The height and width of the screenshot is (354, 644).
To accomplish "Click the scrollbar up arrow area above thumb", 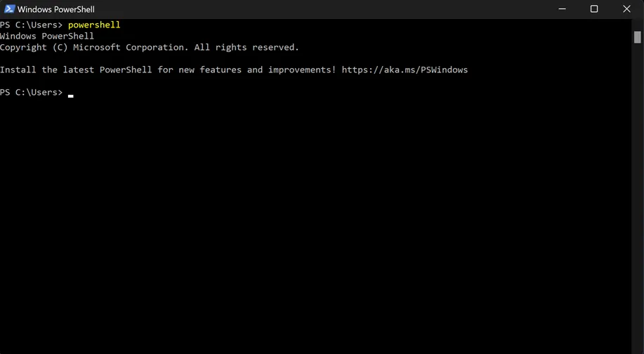I will pyautogui.click(x=638, y=24).
